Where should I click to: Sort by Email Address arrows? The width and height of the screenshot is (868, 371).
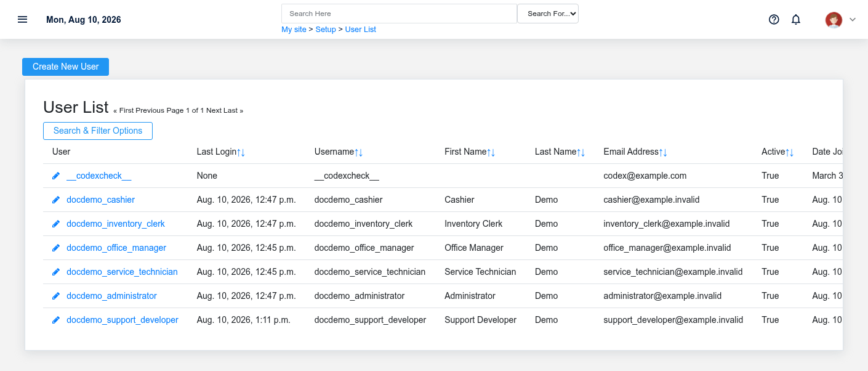click(663, 152)
